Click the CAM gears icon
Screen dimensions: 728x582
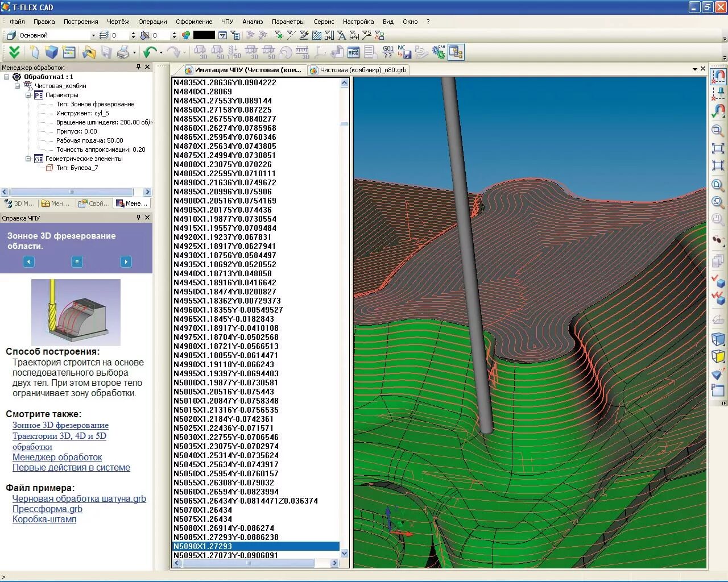click(x=439, y=52)
